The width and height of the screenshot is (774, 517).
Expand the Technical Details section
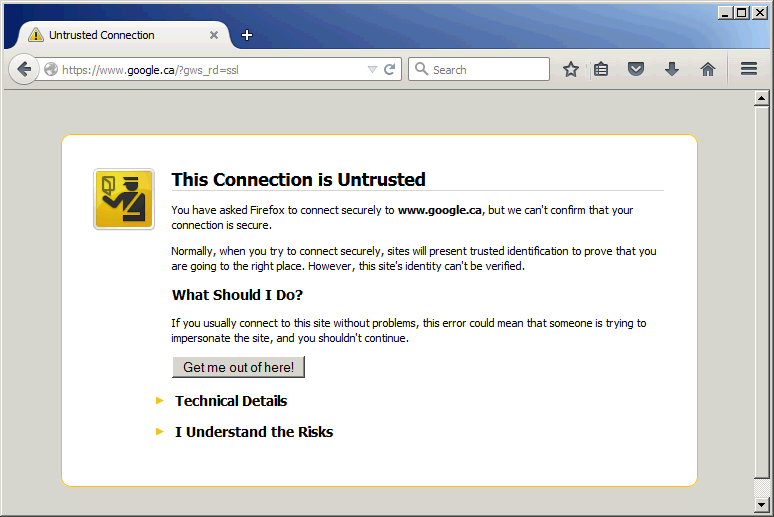231,401
